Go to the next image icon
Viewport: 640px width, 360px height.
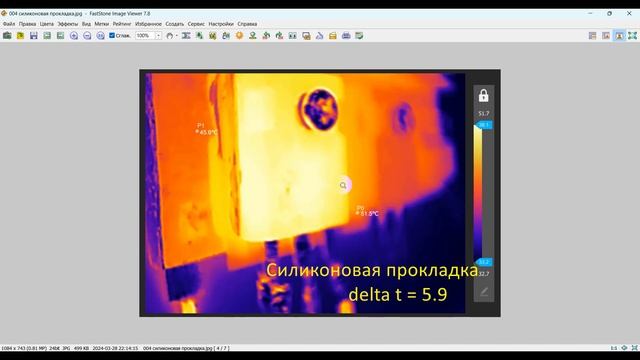[60, 36]
